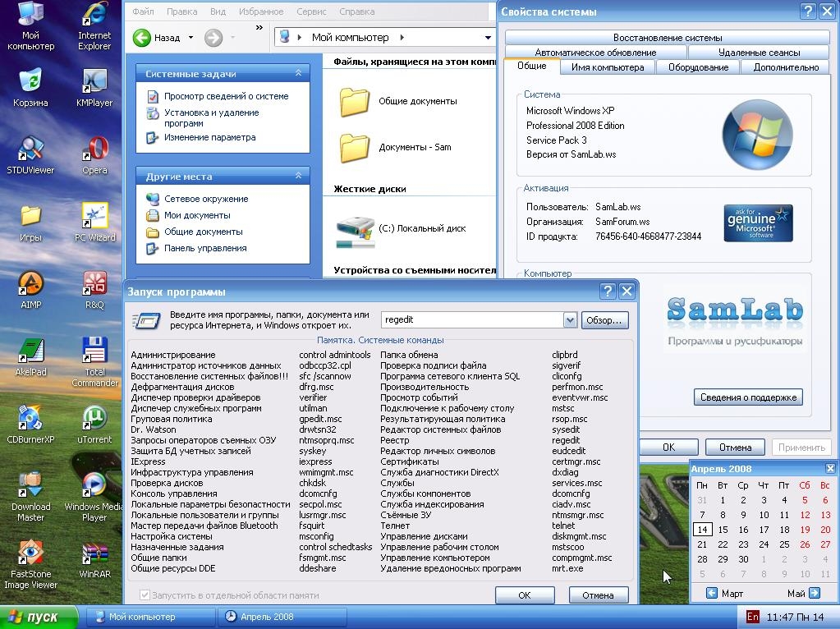Expand the regedit combo box dropdown

click(x=570, y=320)
